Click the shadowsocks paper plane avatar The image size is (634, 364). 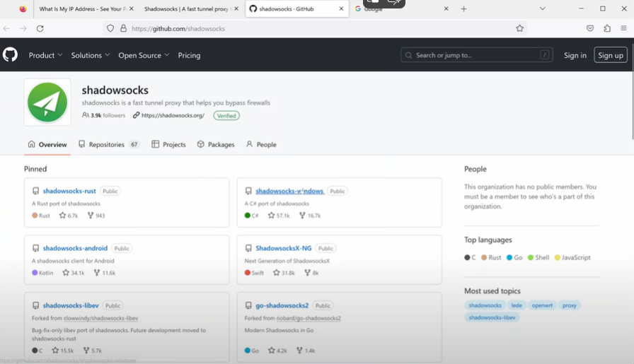coord(47,102)
